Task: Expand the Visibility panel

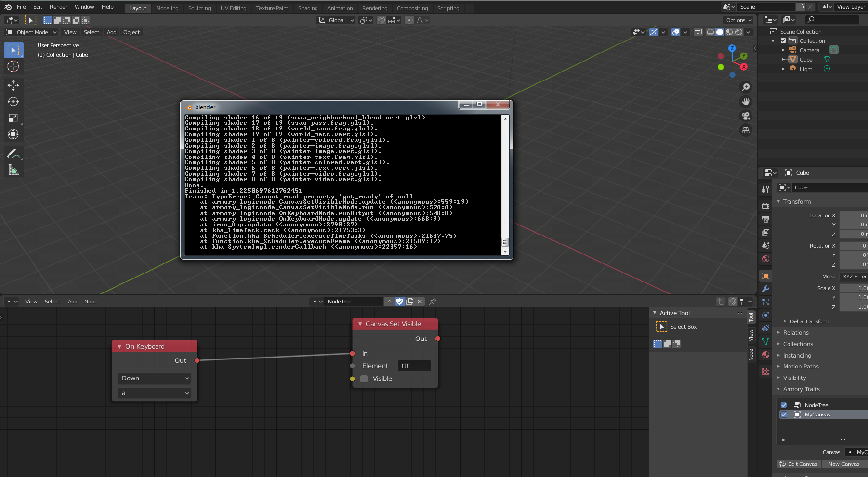Action: (x=794, y=378)
